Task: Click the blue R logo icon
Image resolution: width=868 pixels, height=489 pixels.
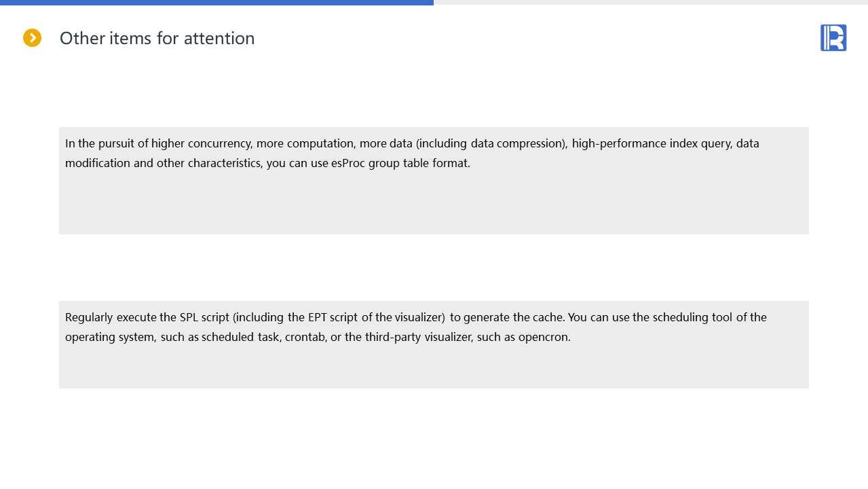Action: pyautogui.click(x=833, y=38)
